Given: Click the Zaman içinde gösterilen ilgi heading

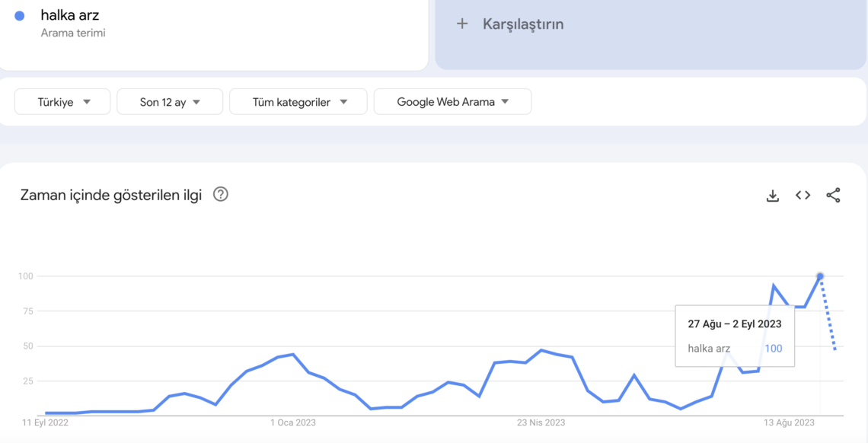Looking at the screenshot, I should click(x=110, y=195).
